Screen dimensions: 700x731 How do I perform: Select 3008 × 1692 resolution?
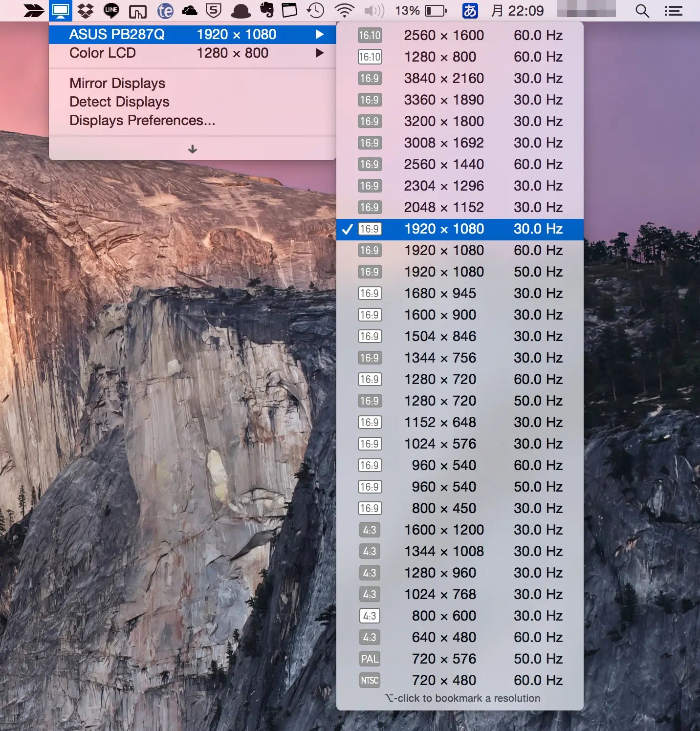460,143
